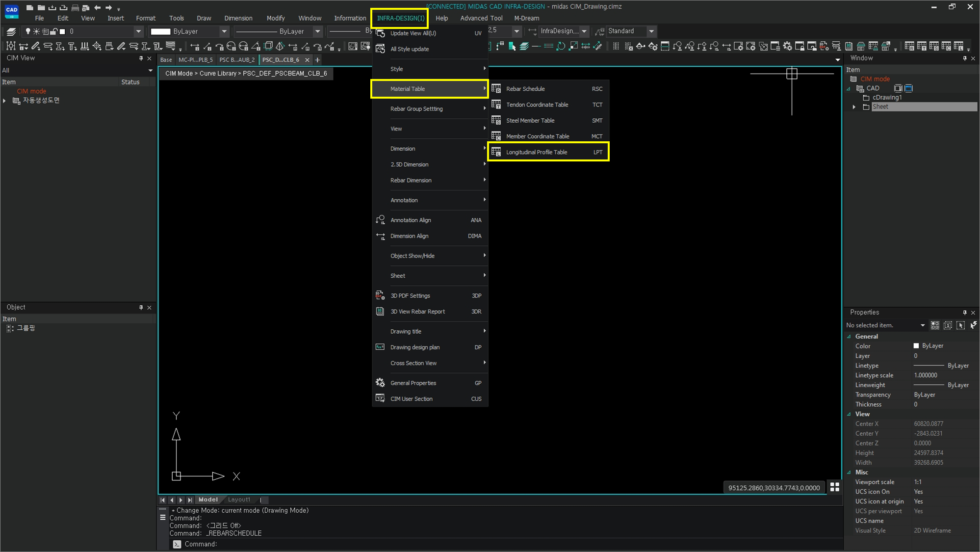Switch to the MC-PI...PLB_5 tab
980x552 pixels.
tap(195, 60)
